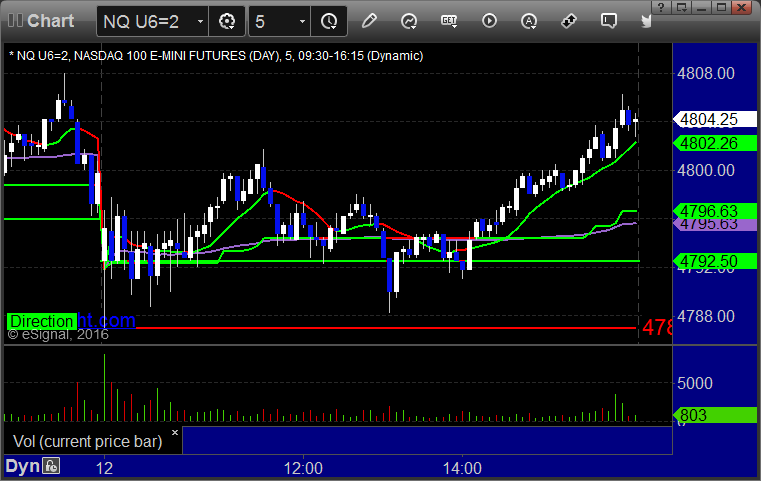Share chart via the Twitter icon
Screen dimensions: 761x481
646,21
